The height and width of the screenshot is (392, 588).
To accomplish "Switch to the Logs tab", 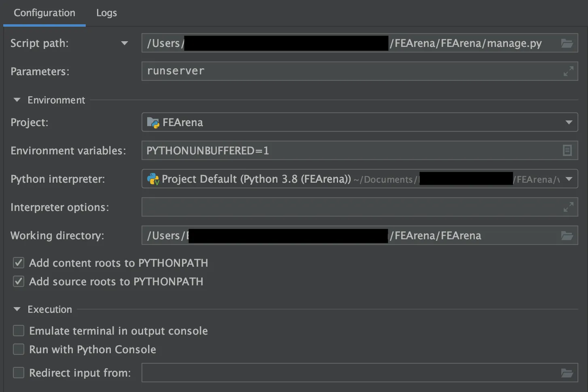I will [x=106, y=13].
